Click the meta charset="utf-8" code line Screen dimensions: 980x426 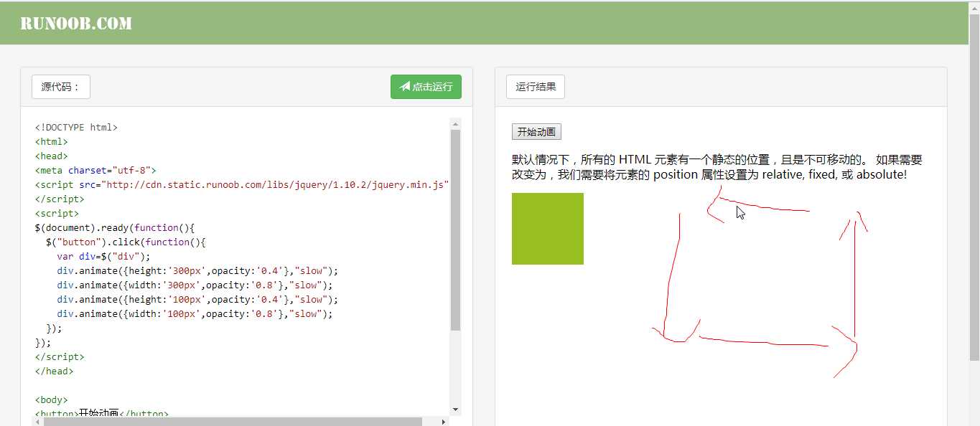click(95, 171)
